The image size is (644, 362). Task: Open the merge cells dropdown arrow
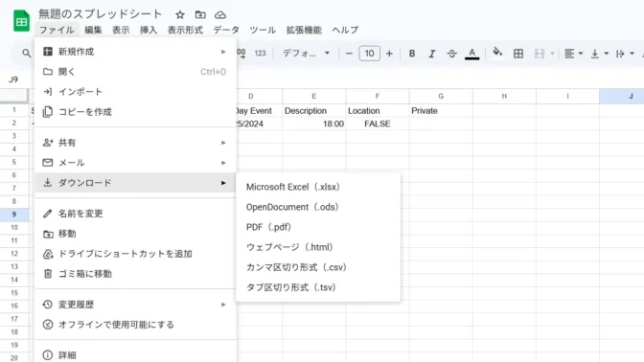[x=552, y=54]
